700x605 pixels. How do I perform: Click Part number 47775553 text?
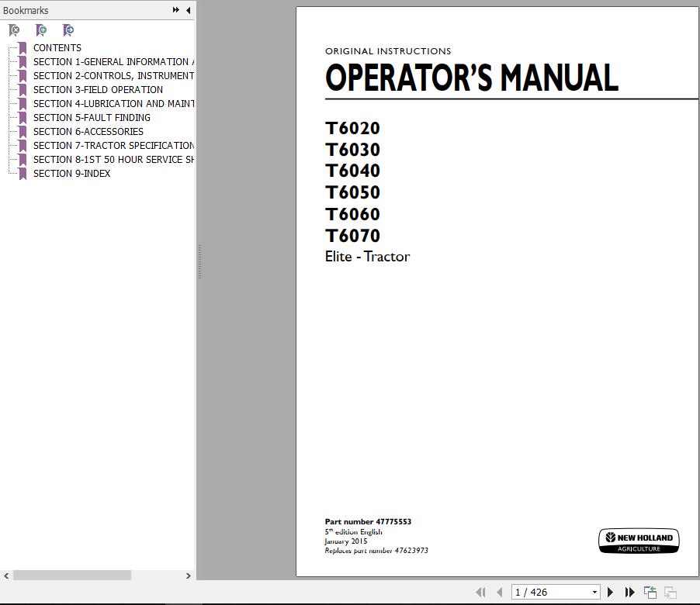point(368,521)
